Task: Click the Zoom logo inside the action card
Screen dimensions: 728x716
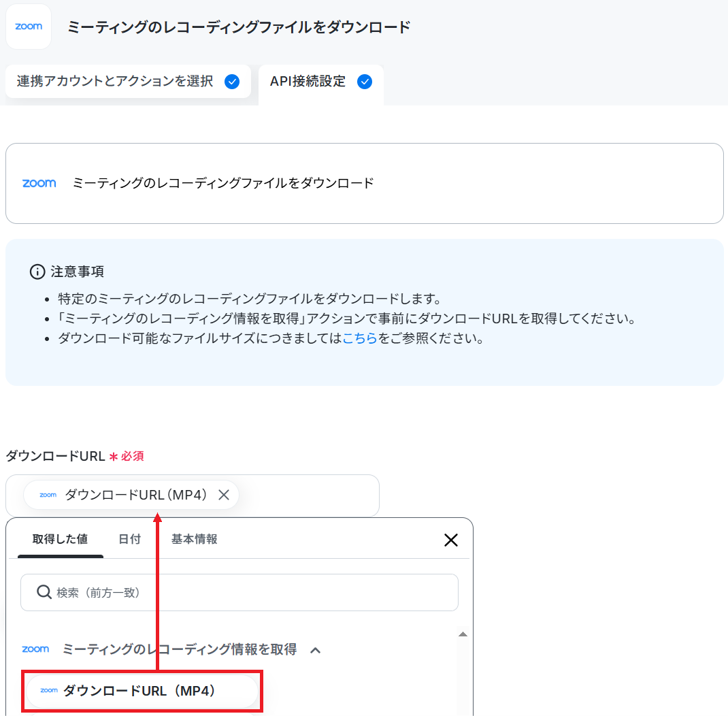Action: click(39, 183)
